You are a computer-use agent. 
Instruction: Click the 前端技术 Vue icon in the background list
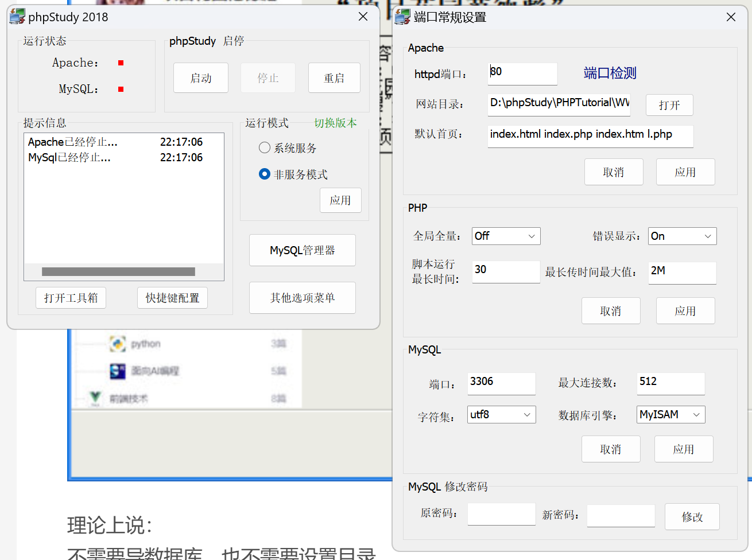coord(95,398)
